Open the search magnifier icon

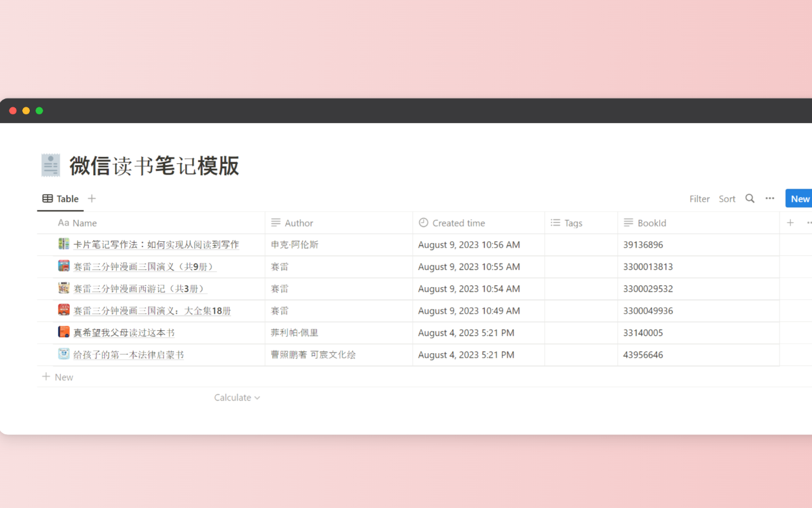coord(750,199)
